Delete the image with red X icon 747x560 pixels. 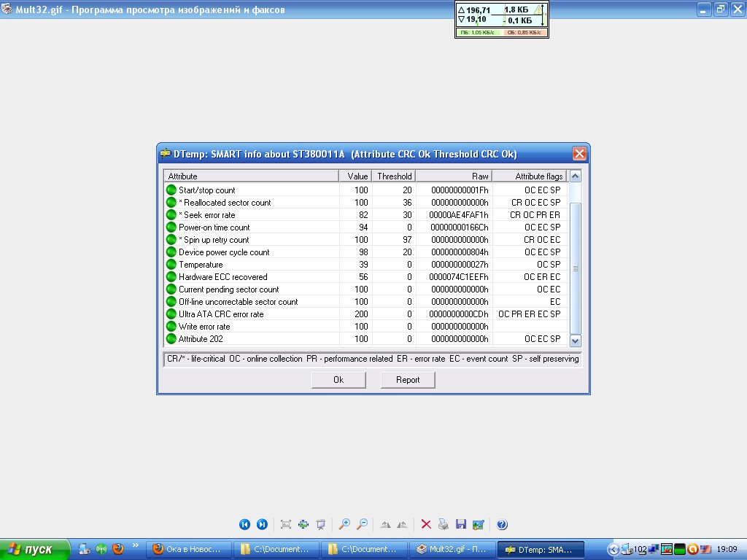(x=426, y=524)
